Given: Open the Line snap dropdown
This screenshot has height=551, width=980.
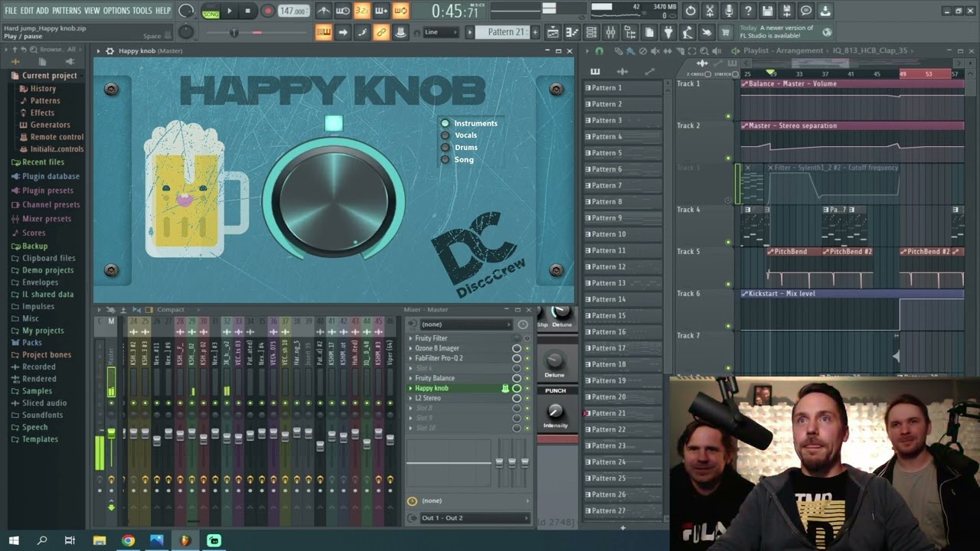Looking at the screenshot, I should [x=442, y=32].
